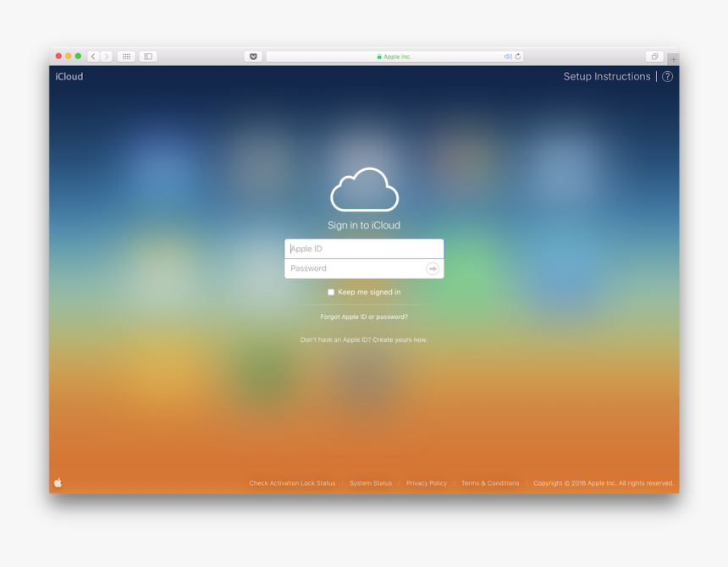This screenshot has width=728, height=567.
Task: Open Create yours now for a new Apple ID
Action: tap(401, 339)
